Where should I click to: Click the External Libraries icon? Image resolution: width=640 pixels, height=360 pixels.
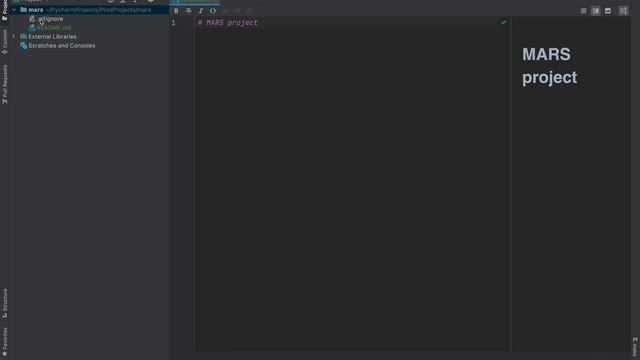pyautogui.click(x=24, y=37)
